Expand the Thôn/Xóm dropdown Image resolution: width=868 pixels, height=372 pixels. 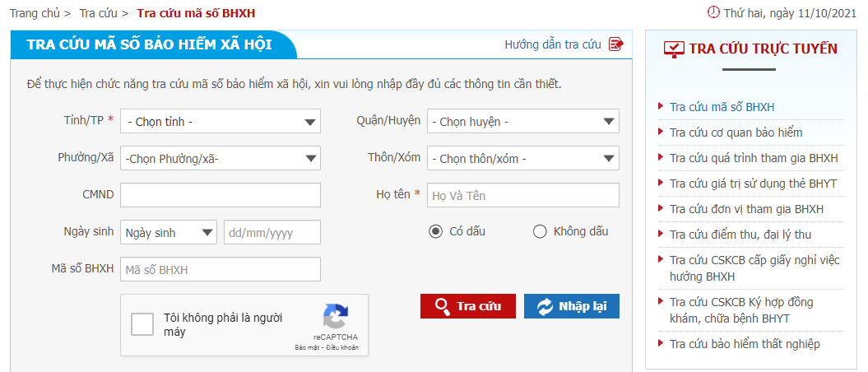[523, 158]
